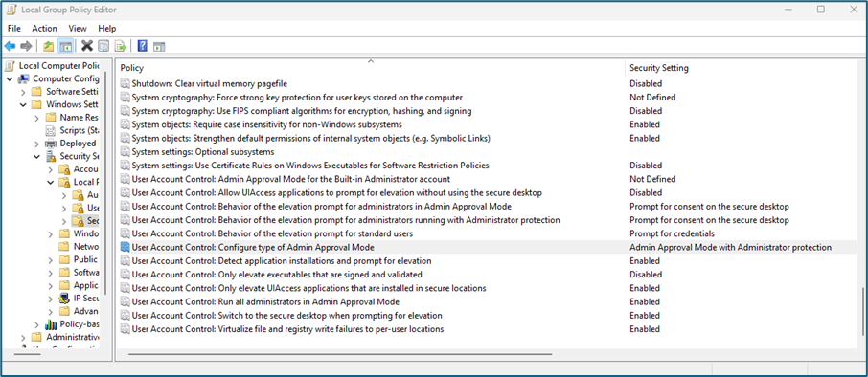Click icon beside Shutdown: Clear virtual memory pagefile
The height and width of the screenshot is (377, 868).
pyautogui.click(x=126, y=83)
